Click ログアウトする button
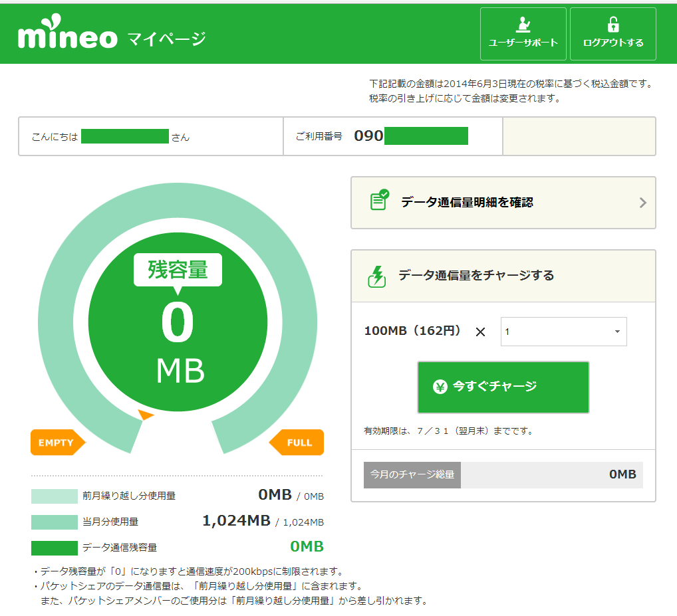 tap(612, 34)
